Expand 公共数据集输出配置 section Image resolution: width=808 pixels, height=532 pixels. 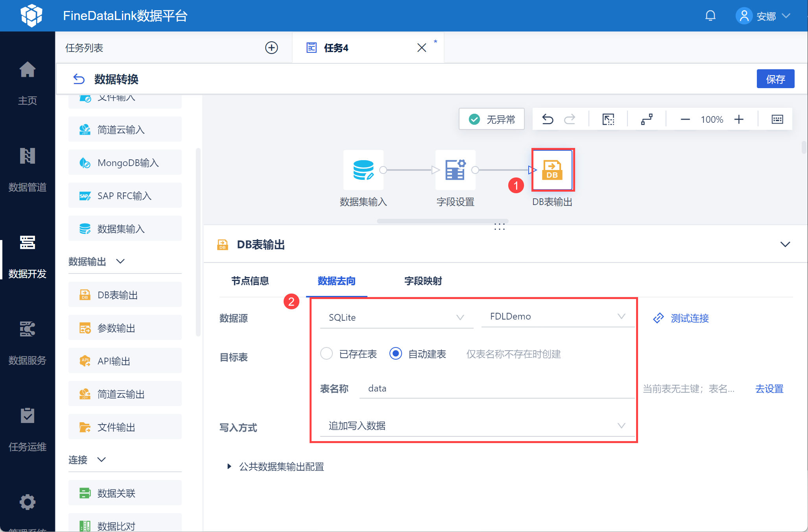pos(229,467)
